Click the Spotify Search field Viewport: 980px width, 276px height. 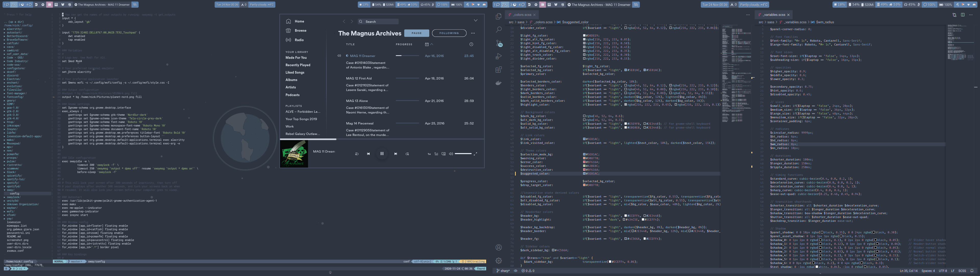378,21
